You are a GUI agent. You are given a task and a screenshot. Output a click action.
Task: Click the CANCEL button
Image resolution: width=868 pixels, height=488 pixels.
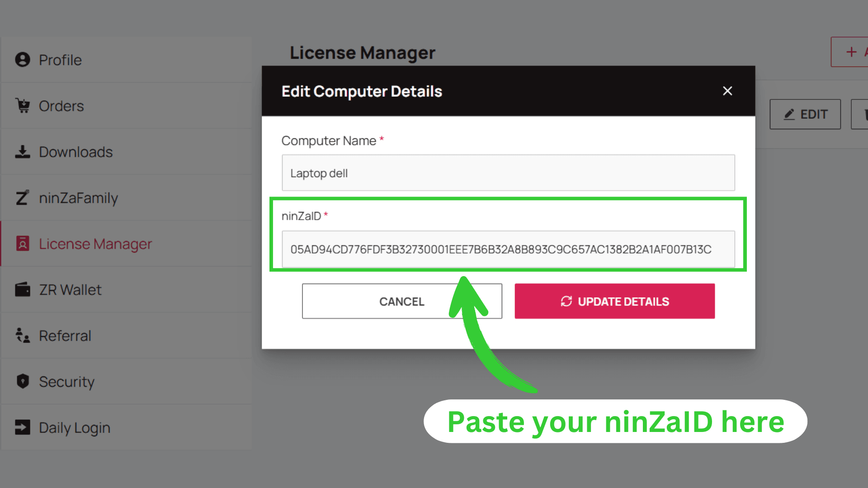point(402,301)
